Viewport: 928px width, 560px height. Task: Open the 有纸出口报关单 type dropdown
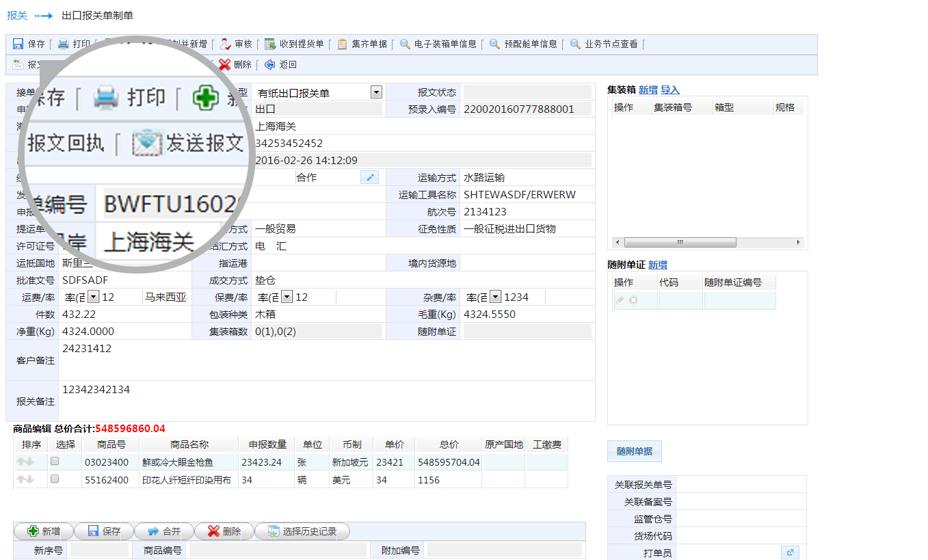tap(376, 92)
